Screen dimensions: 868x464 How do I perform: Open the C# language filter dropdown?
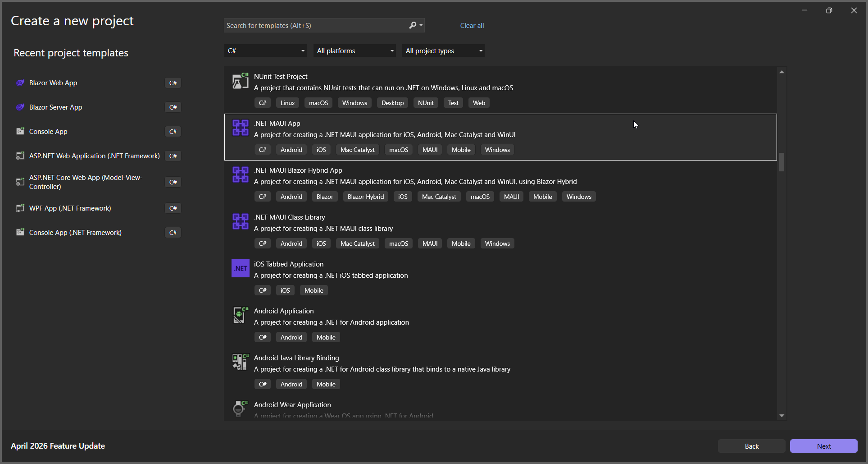[265, 51]
